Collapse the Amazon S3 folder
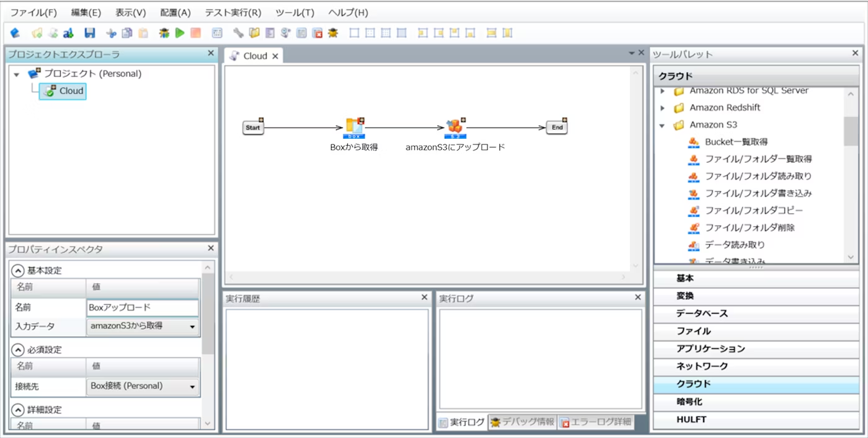The image size is (868, 438). coord(662,125)
